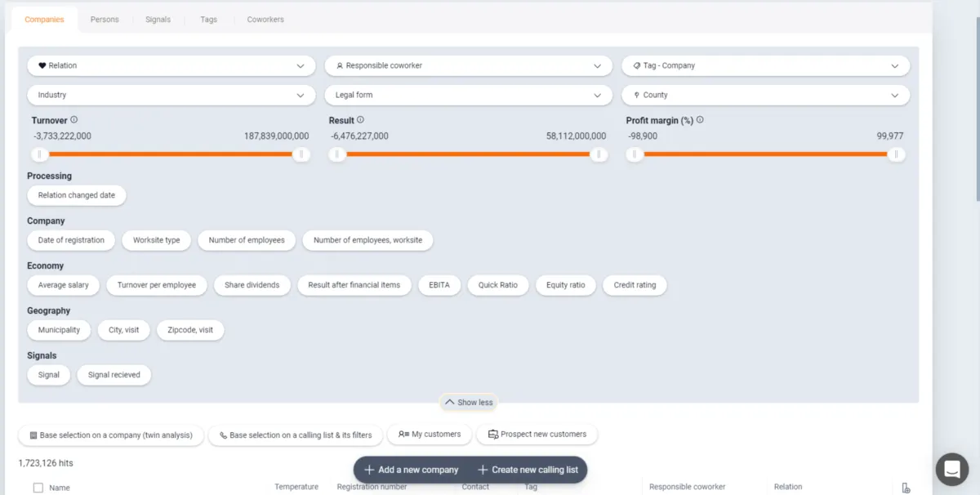Open the Signals tab
Screen dimensions: 980x495
(158, 20)
